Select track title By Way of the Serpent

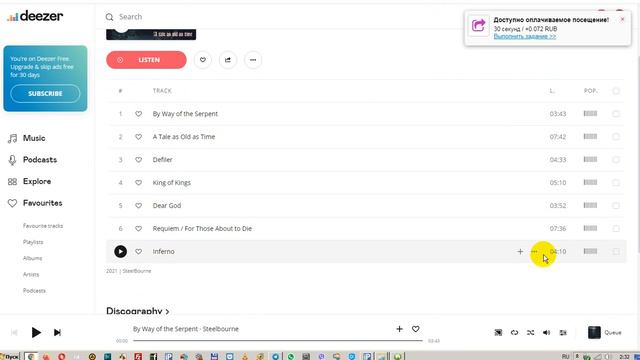[185, 114]
